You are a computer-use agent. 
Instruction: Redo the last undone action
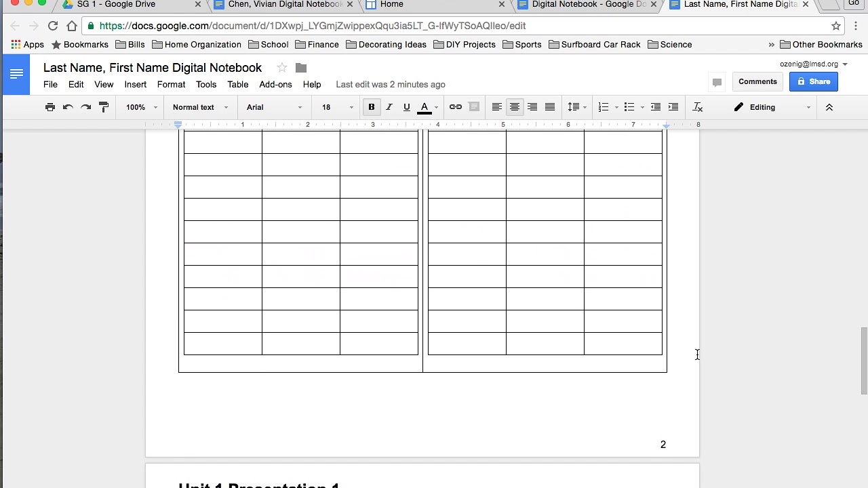(x=85, y=107)
